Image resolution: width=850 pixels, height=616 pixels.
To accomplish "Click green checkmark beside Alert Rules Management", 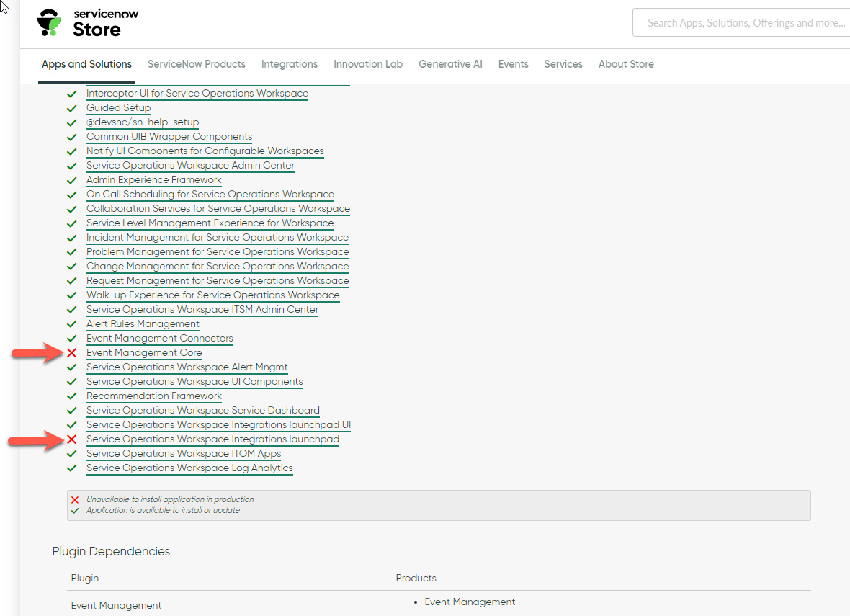I will pos(71,324).
